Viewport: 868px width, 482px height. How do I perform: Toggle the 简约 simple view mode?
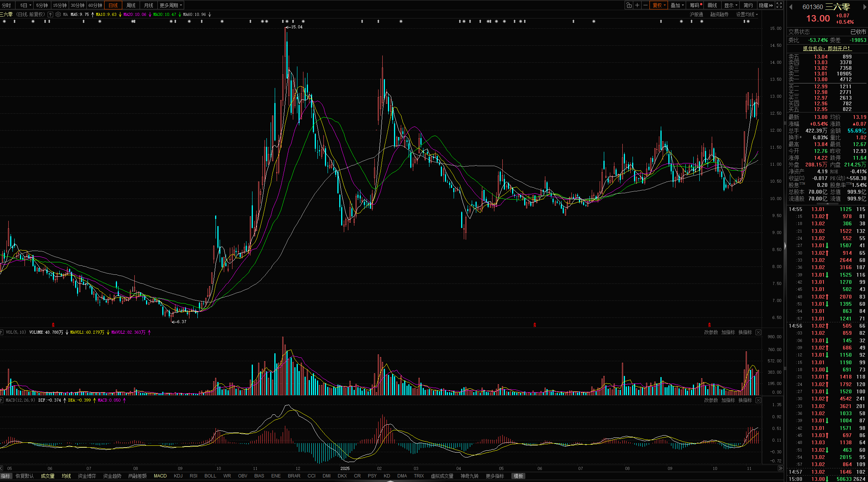coord(748,5)
